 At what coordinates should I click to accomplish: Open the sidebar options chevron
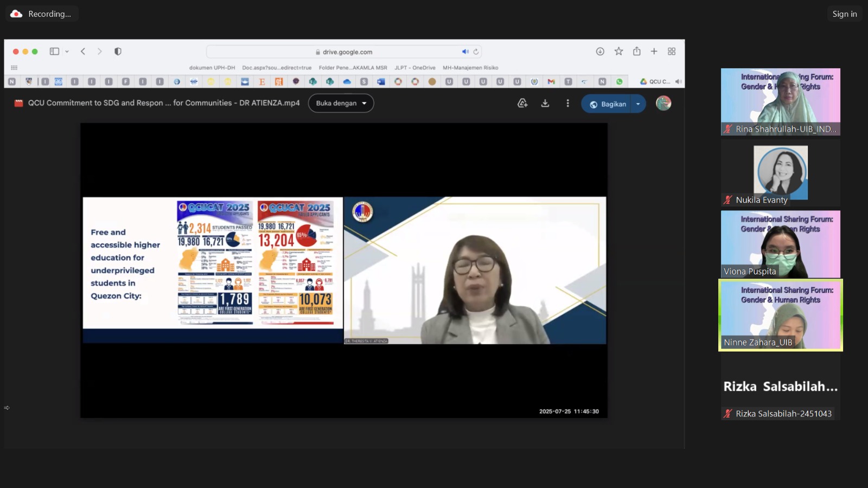coord(67,52)
